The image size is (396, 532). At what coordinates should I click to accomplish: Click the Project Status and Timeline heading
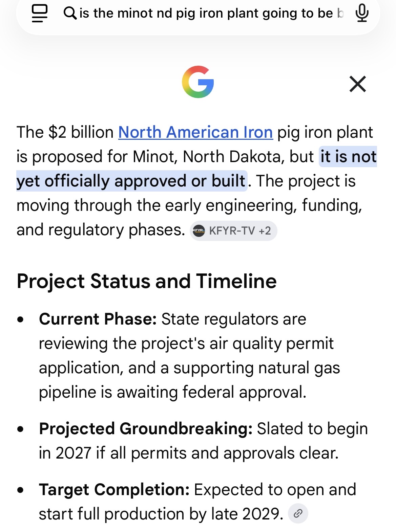click(x=147, y=281)
